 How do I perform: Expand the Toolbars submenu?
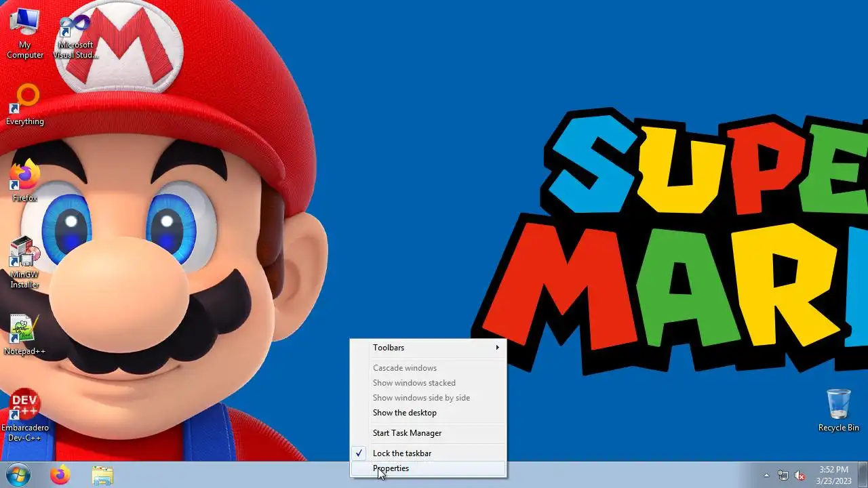click(428, 348)
